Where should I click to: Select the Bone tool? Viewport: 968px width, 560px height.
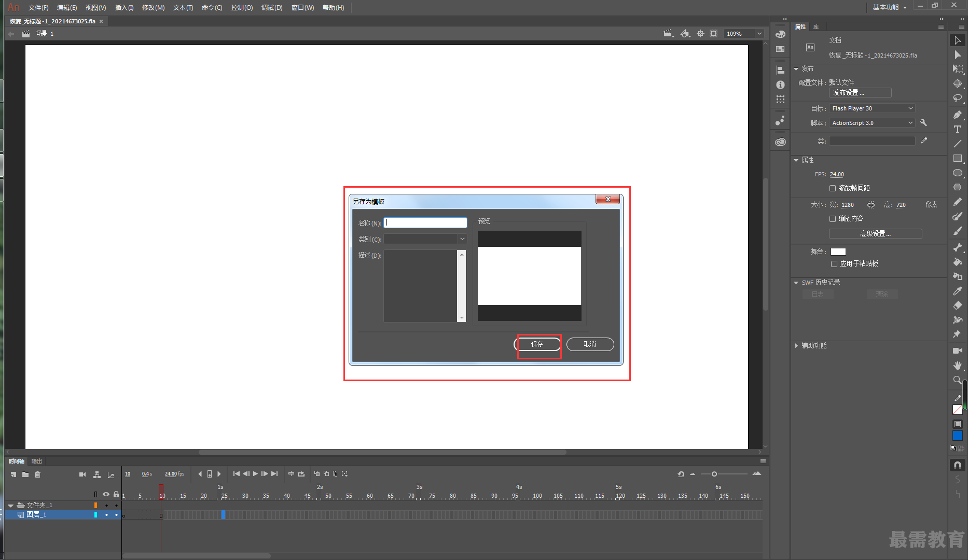[958, 247]
